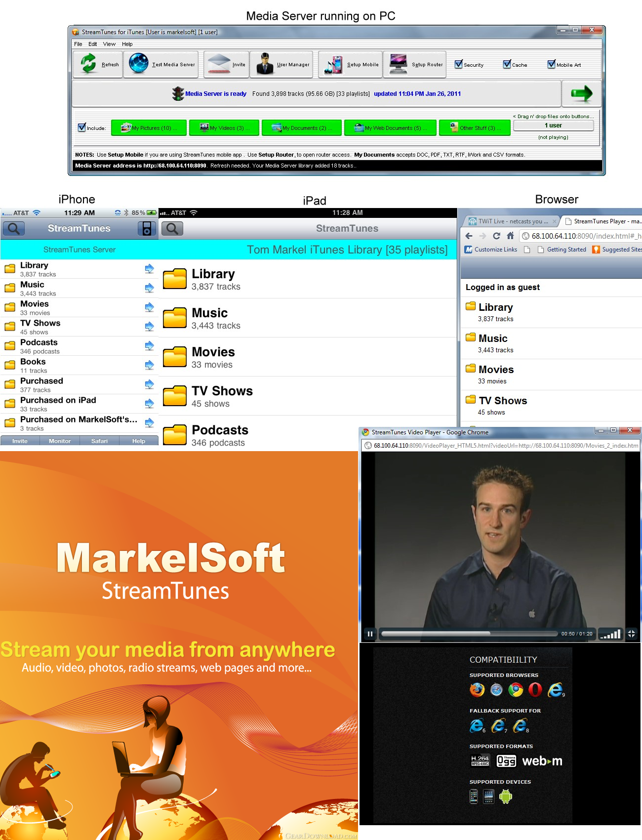The width and height of the screenshot is (642, 840).
Task: Expand Podcasts row arrow on iPhone
Action: click(149, 345)
